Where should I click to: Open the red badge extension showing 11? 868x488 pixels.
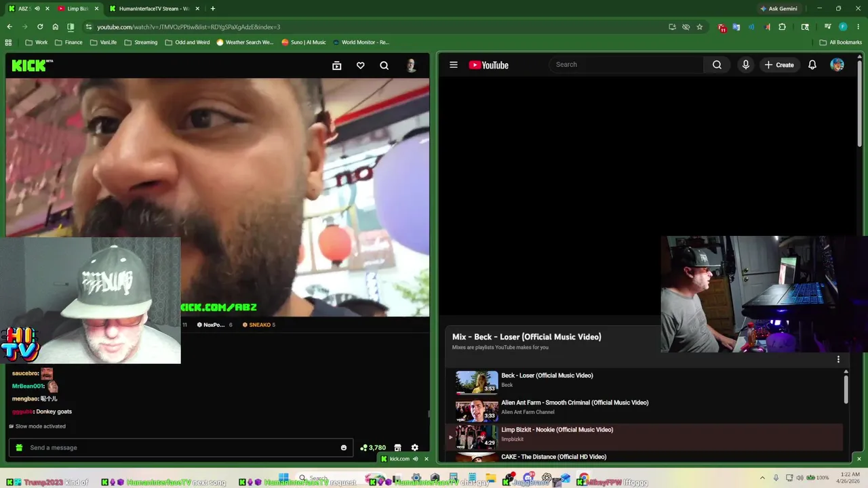point(722,27)
